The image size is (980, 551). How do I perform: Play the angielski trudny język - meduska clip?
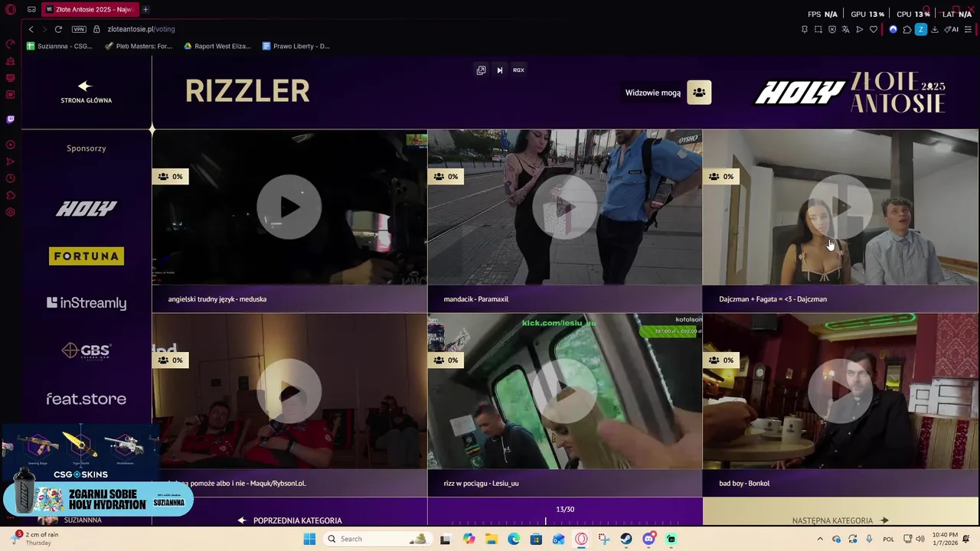[x=289, y=207]
